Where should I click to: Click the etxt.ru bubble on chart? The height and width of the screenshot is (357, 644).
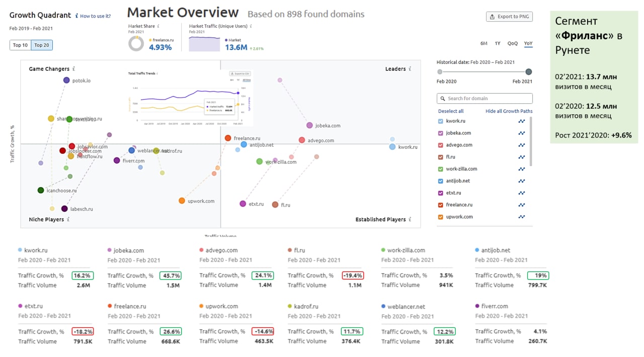243,204
